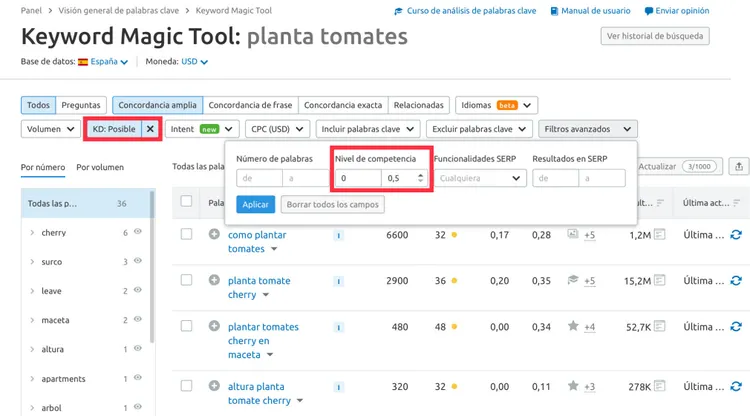Switch to the Relacionadas tab

click(419, 105)
